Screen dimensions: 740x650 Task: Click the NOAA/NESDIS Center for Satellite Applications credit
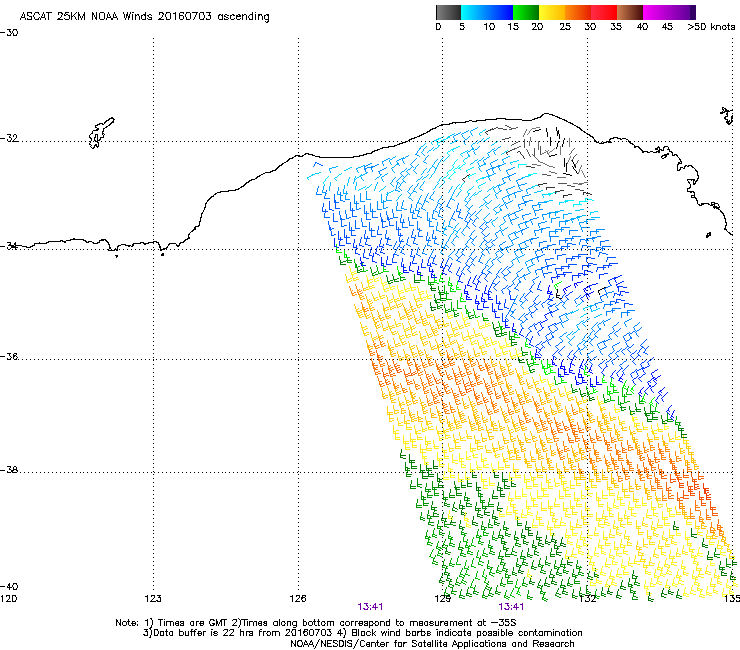[432, 644]
